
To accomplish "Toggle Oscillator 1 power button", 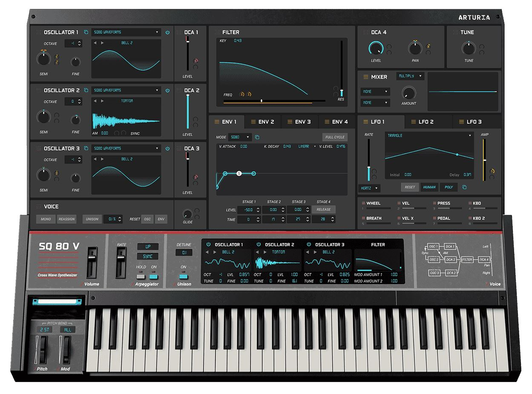I will pyautogui.click(x=167, y=32).
